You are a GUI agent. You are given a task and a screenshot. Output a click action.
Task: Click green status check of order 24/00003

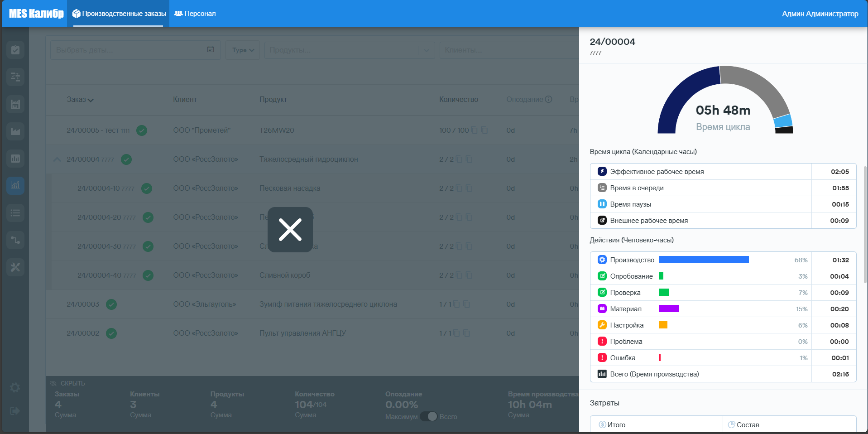pyautogui.click(x=111, y=304)
